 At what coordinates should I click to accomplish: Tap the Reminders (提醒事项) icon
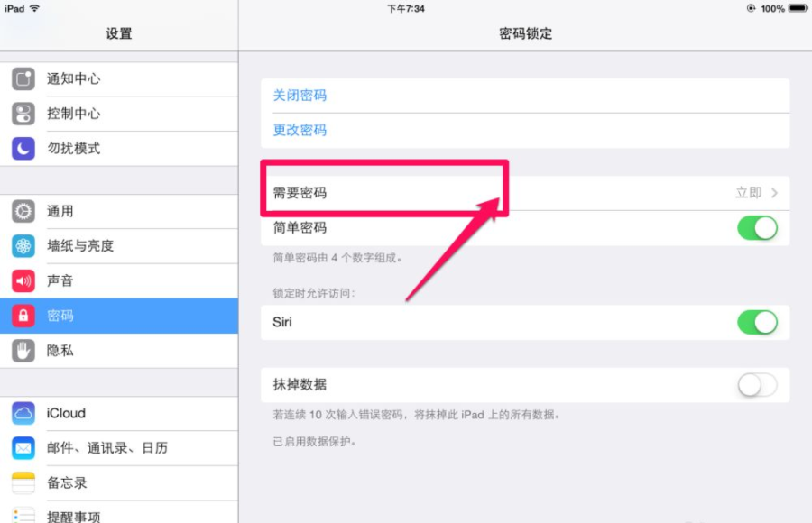tap(23, 515)
